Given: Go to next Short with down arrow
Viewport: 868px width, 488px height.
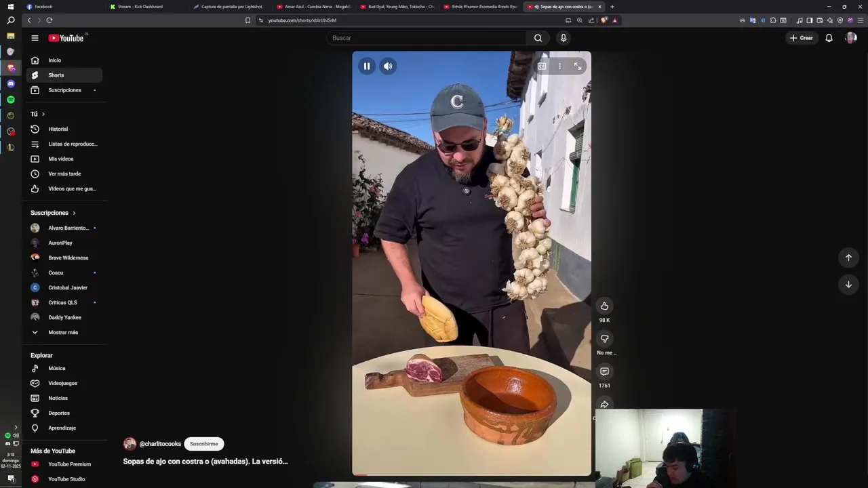Looking at the screenshot, I should (x=848, y=285).
